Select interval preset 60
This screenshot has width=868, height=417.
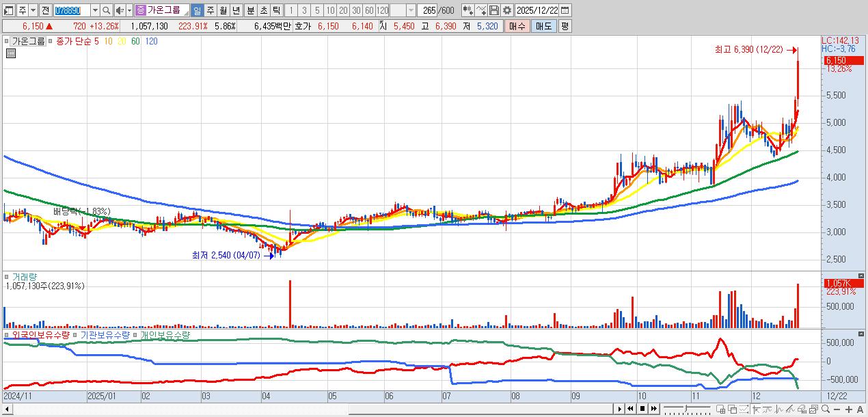(x=369, y=10)
